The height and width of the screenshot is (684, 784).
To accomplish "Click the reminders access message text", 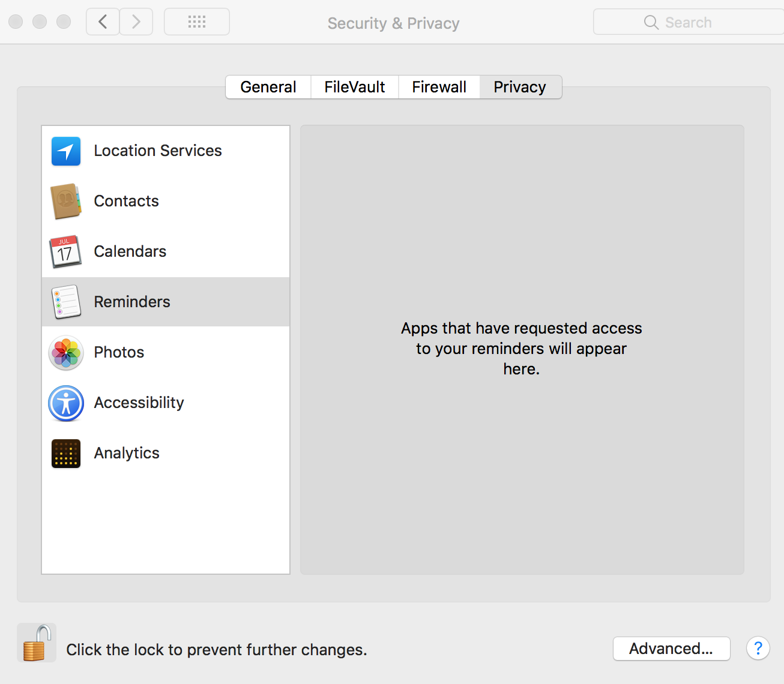I will pyautogui.click(x=522, y=349).
